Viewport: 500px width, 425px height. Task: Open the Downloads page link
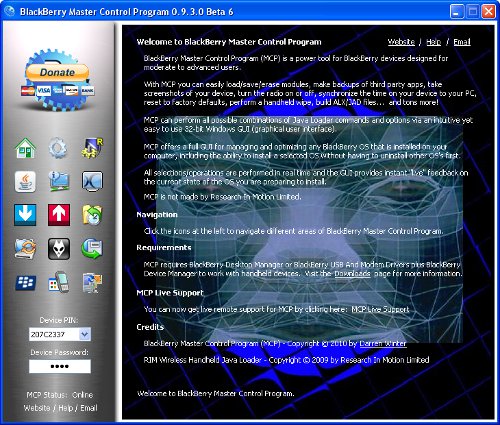point(352,274)
